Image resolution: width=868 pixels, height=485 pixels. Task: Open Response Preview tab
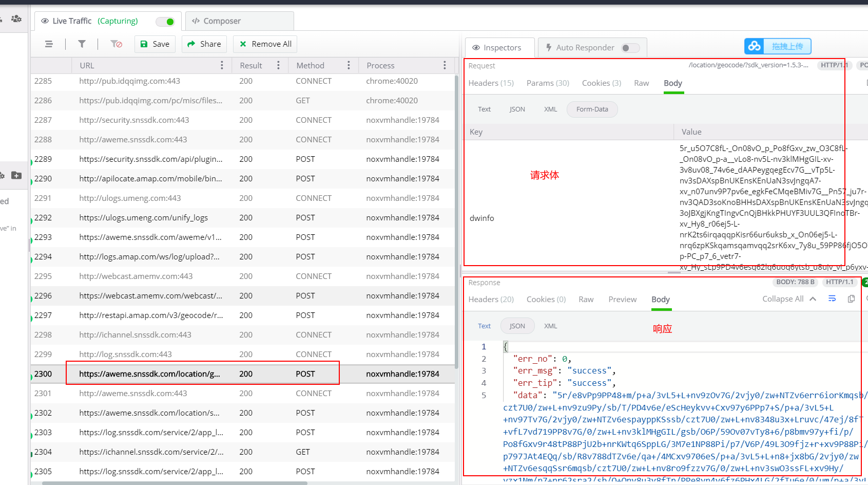[622, 299]
